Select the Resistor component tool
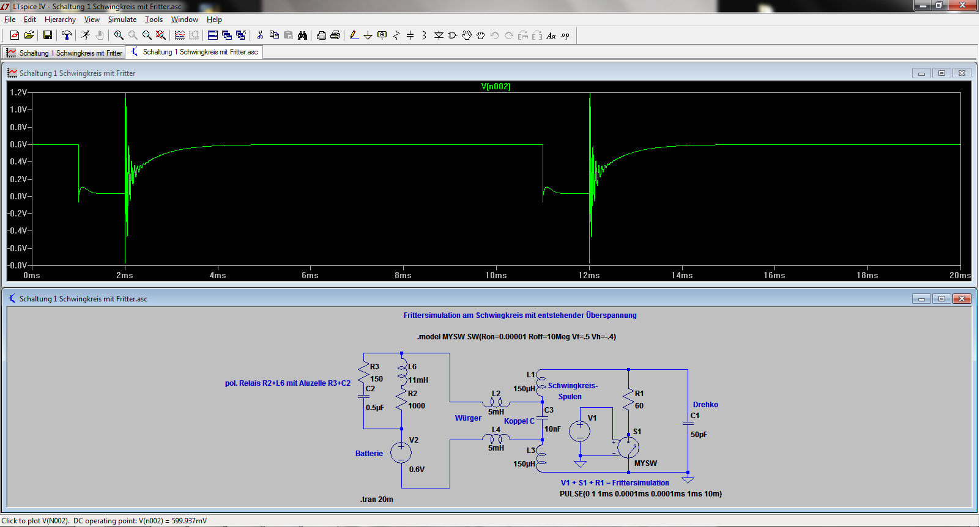 [396, 35]
